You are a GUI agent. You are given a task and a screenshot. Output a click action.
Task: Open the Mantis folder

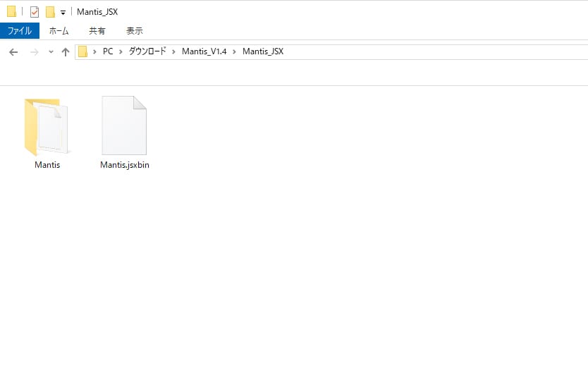coord(46,126)
